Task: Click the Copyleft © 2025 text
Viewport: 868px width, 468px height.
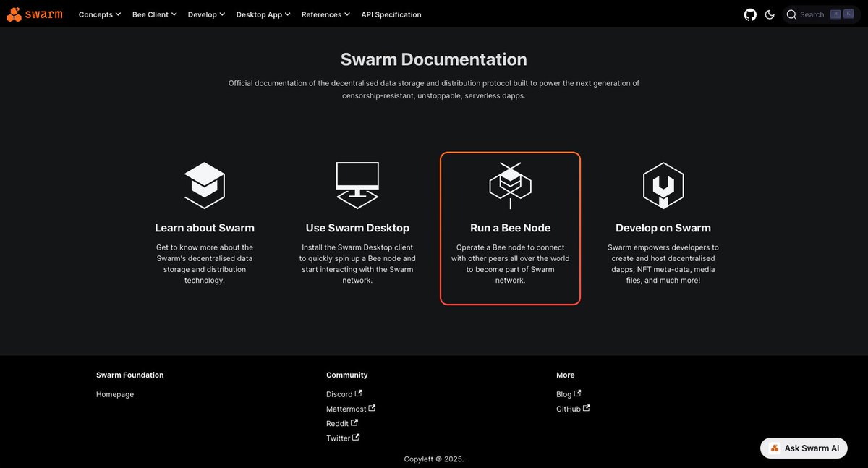Action: point(434,459)
